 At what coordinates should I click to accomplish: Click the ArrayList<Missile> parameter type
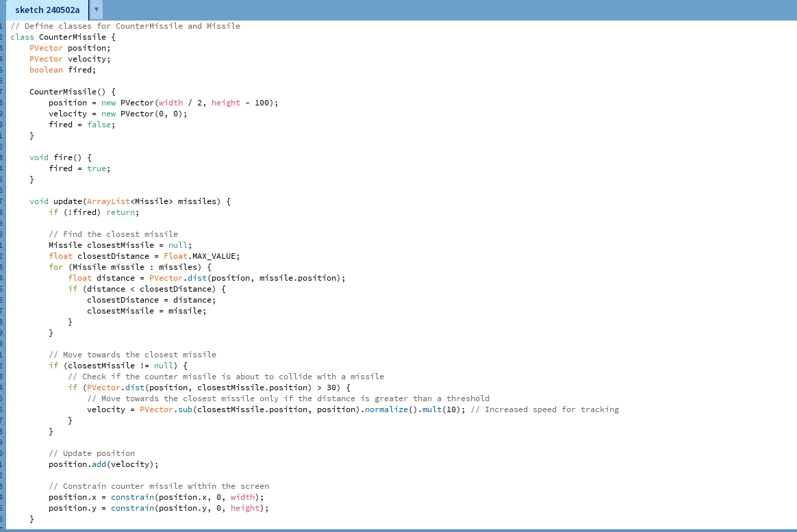108,201
